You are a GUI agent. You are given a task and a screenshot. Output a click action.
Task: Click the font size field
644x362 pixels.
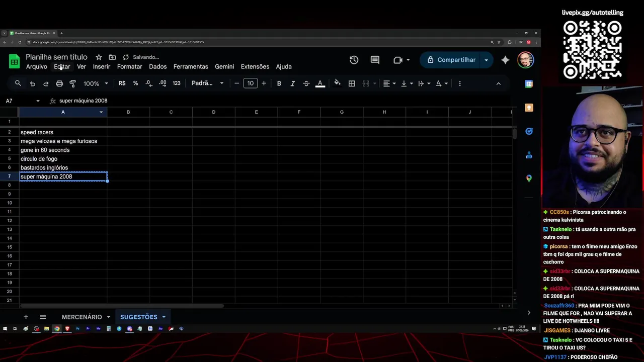[x=250, y=83]
